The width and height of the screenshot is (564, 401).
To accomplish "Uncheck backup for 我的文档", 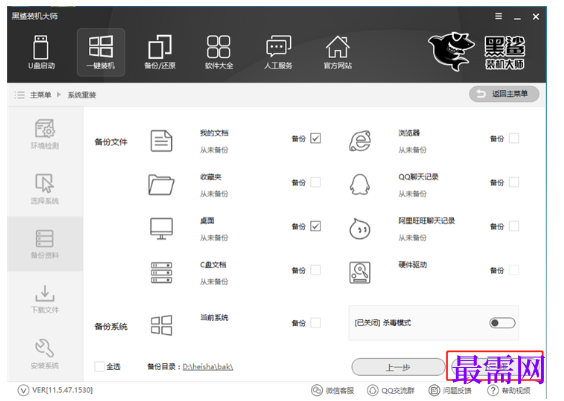I will click(x=315, y=138).
